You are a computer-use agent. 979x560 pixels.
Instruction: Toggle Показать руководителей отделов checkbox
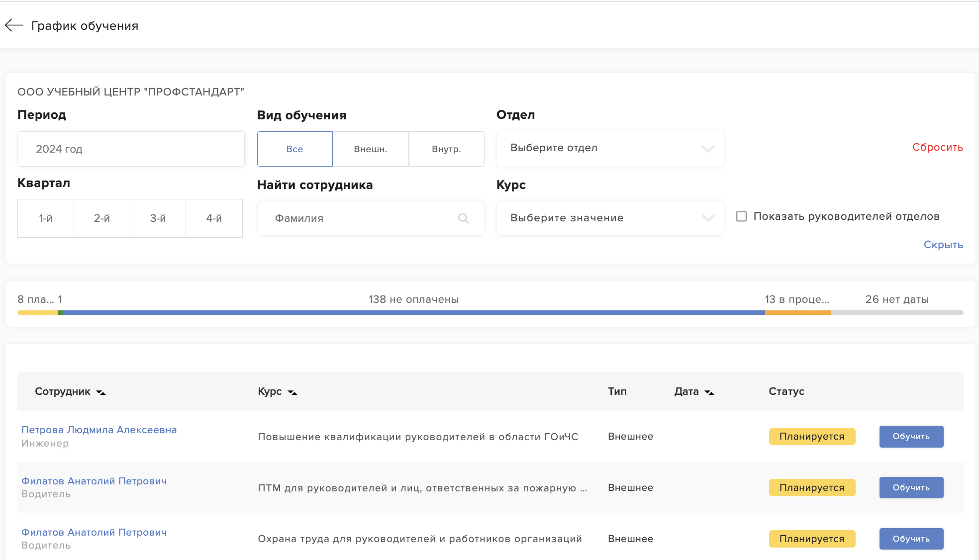[x=741, y=216]
